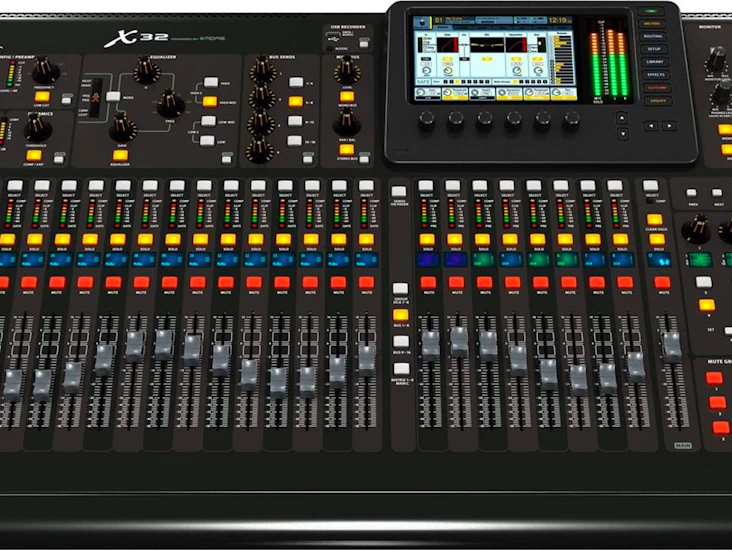This screenshot has width=732, height=550.
Task: Activate mute group 3 button
Action: (x=717, y=402)
